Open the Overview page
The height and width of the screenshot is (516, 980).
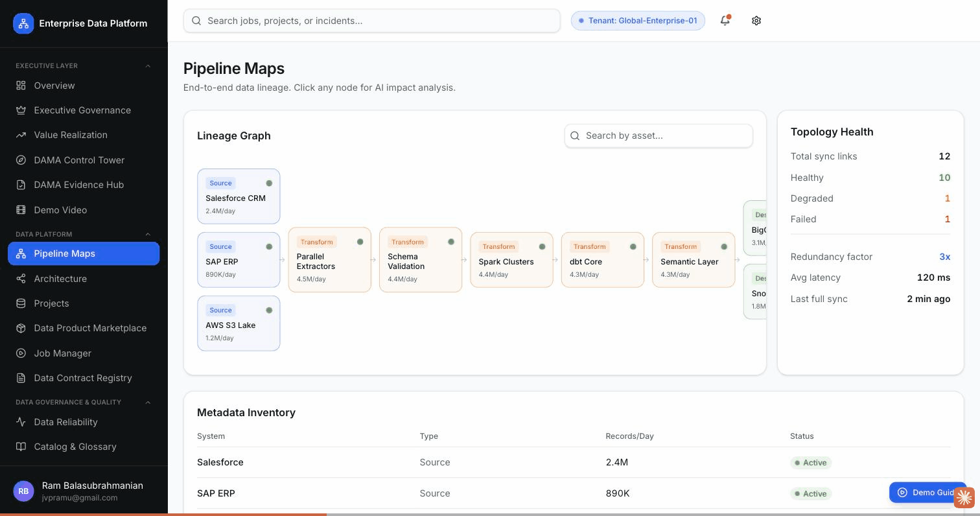[84, 86]
